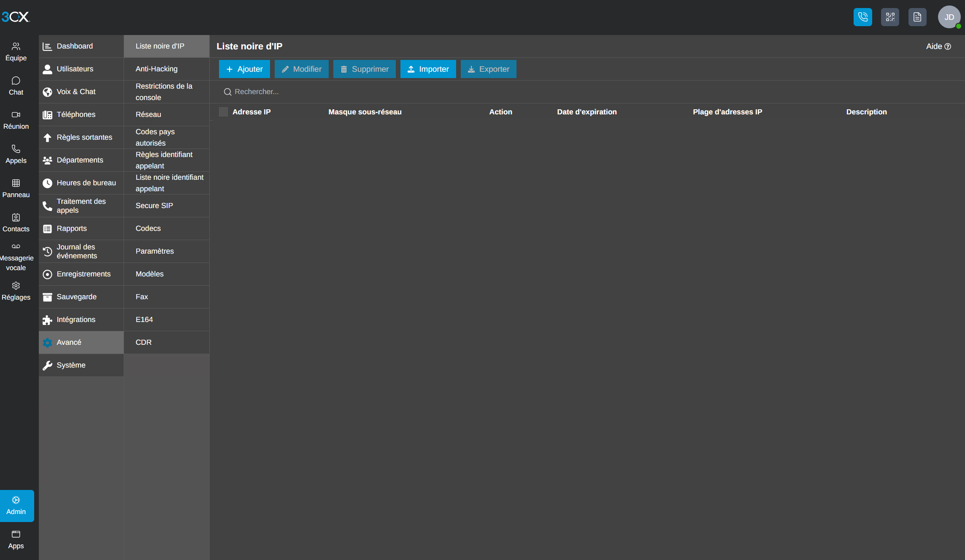This screenshot has width=965, height=560.
Task: Open Téléphones menu
Action: click(81, 115)
